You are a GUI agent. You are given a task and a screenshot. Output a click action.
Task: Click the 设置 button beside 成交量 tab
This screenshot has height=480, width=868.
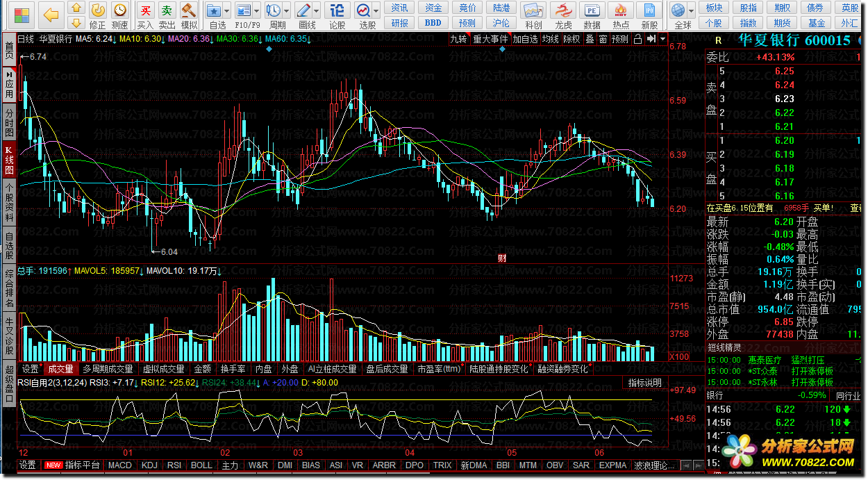pyautogui.click(x=31, y=369)
